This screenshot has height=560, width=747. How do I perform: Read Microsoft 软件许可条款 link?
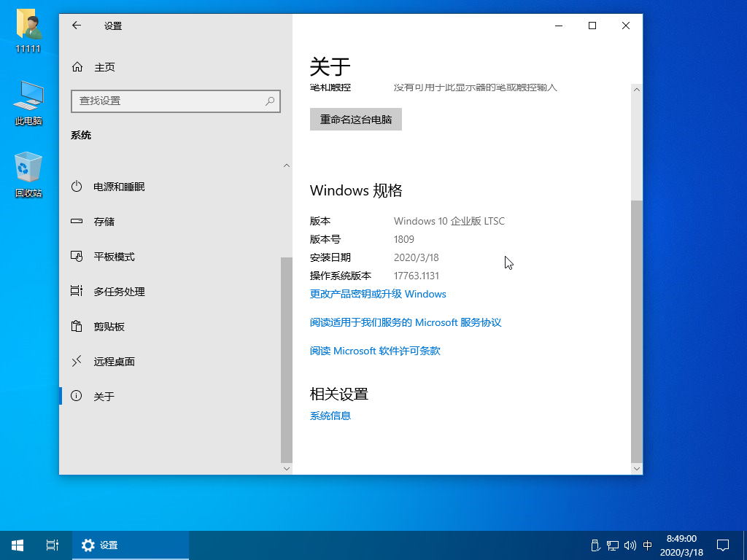pos(375,351)
